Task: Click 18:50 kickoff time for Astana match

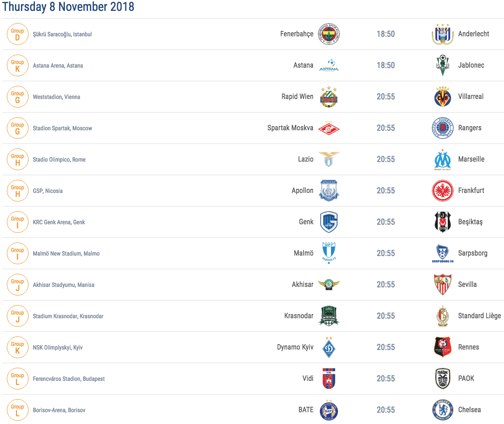Action: [x=386, y=65]
